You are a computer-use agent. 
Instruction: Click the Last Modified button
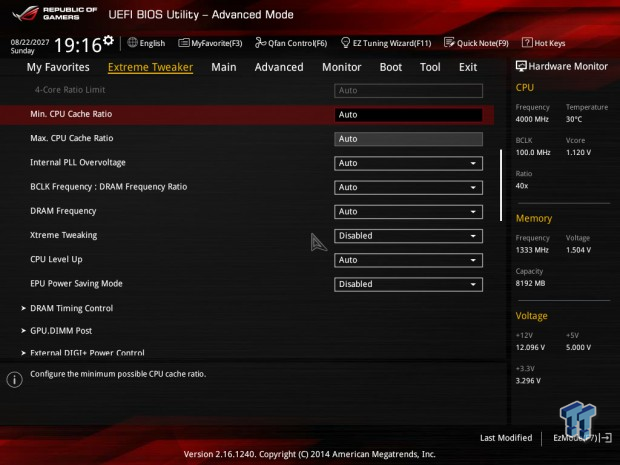click(506, 438)
